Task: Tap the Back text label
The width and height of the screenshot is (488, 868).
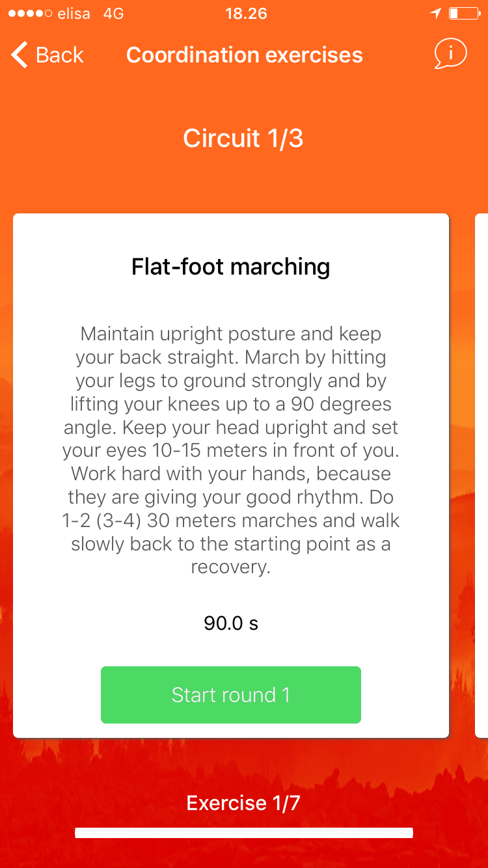Action: 60,55
